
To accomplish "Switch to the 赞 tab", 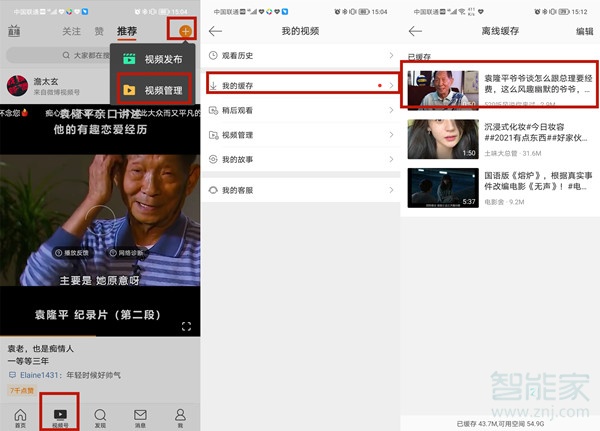I will click(99, 31).
